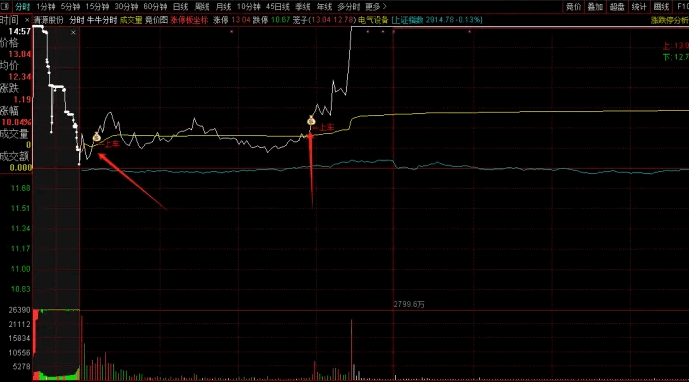Click the second money-bag signal icon near midday
This screenshot has width=689, height=382.
click(x=311, y=120)
